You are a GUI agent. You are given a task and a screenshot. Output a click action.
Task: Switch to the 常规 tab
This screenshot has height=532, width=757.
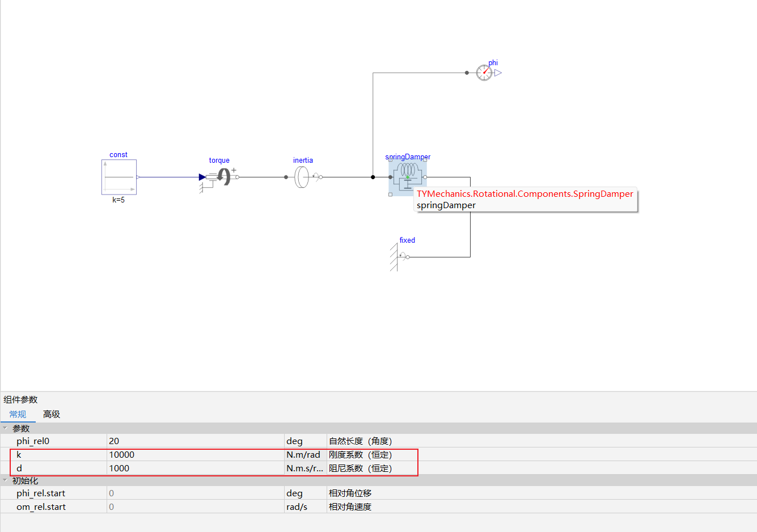tap(18, 414)
